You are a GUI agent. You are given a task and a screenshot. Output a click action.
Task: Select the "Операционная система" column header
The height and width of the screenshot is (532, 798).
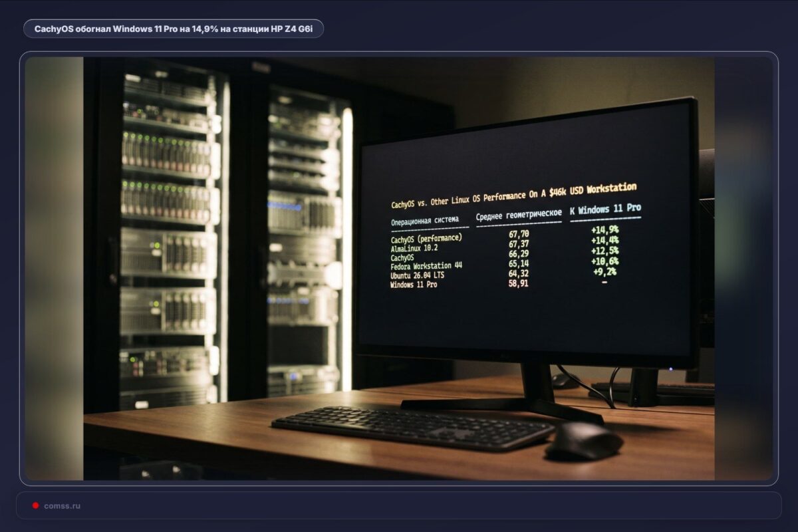click(425, 220)
